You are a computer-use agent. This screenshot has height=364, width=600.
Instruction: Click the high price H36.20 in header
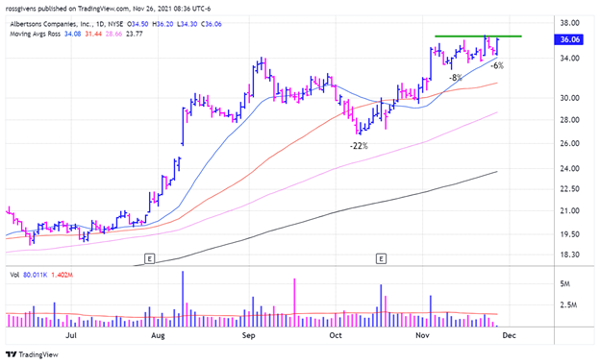162,24
